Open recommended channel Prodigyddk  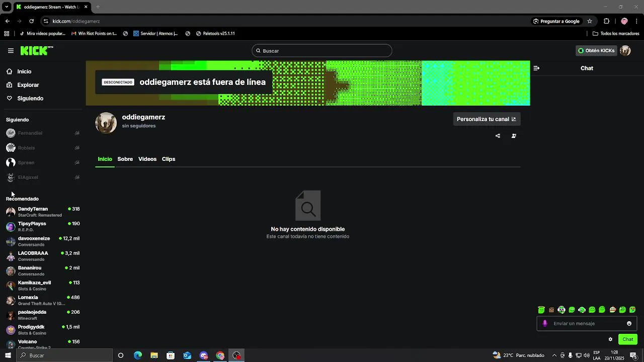tap(43, 330)
